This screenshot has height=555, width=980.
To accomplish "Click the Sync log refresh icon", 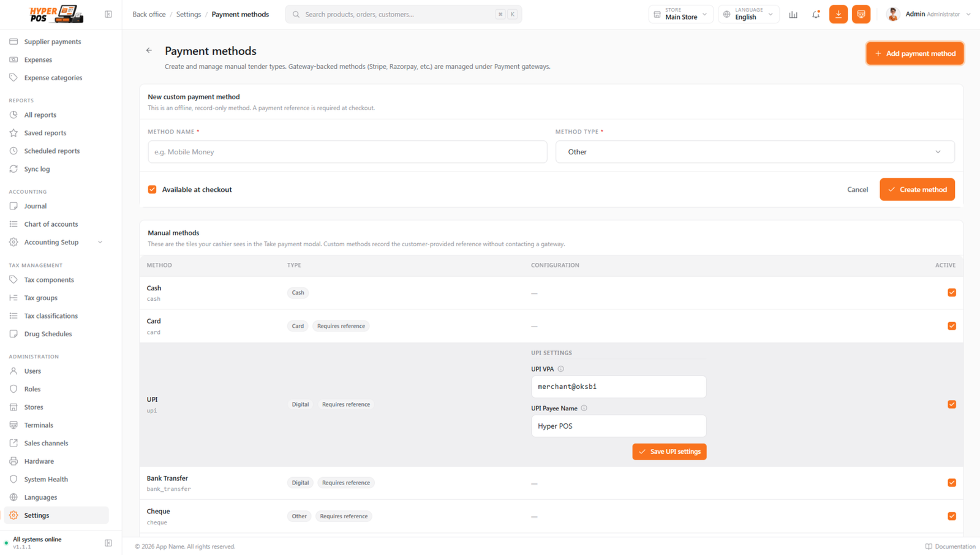I will click(x=13, y=169).
